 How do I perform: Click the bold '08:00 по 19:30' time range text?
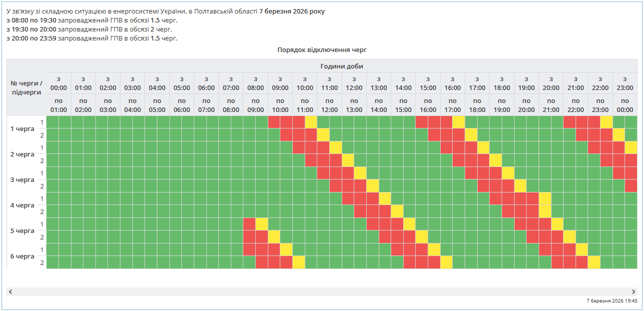click(x=33, y=20)
